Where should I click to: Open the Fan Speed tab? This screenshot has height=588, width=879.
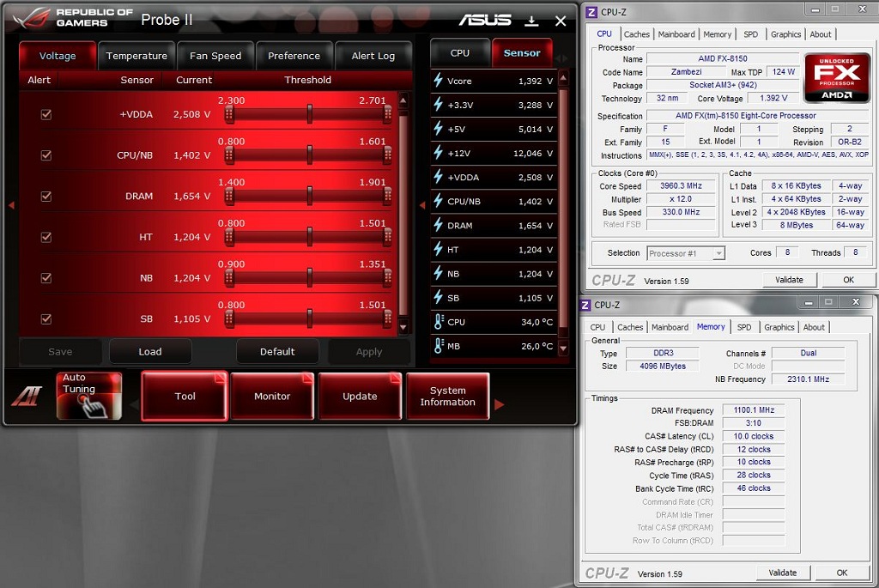(215, 56)
